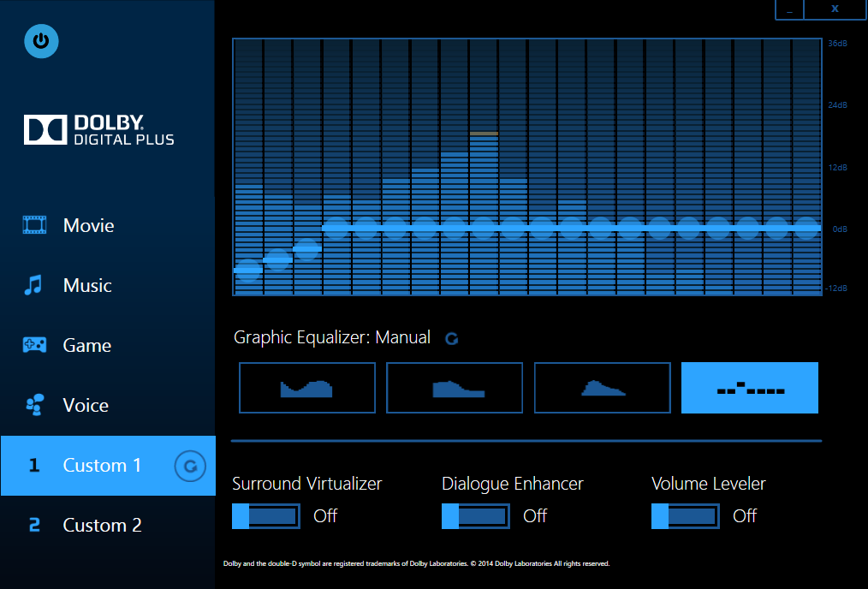The width and height of the screenshot is (868, 589).
Task: Click the Dolby Digital Plus logo
Action: point(98,128)
